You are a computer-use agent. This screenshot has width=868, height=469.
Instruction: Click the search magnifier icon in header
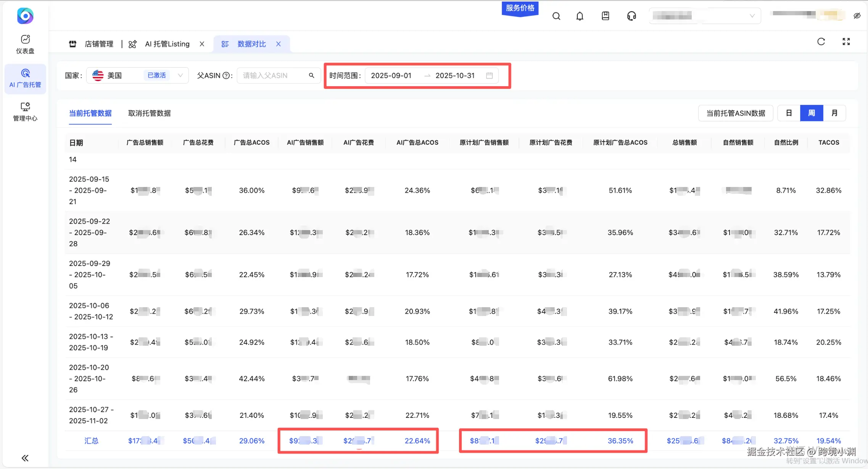(x=556, y=16)
